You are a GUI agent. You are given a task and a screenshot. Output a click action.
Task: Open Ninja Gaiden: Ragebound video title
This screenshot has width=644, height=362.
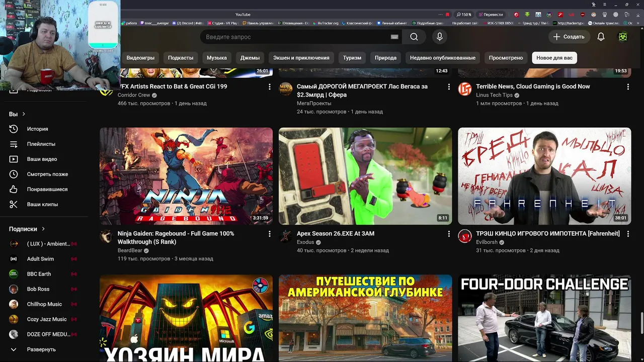(176, 238)
